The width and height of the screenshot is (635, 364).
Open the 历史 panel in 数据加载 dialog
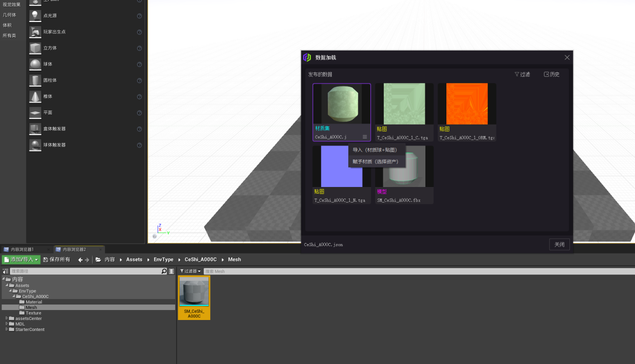click(x=551, y=74)
